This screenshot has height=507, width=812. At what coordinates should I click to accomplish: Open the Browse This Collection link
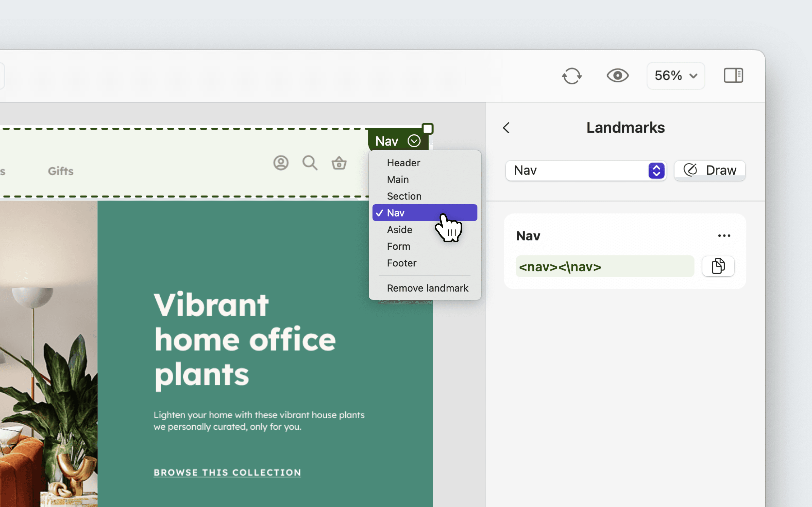pos(227,472)
